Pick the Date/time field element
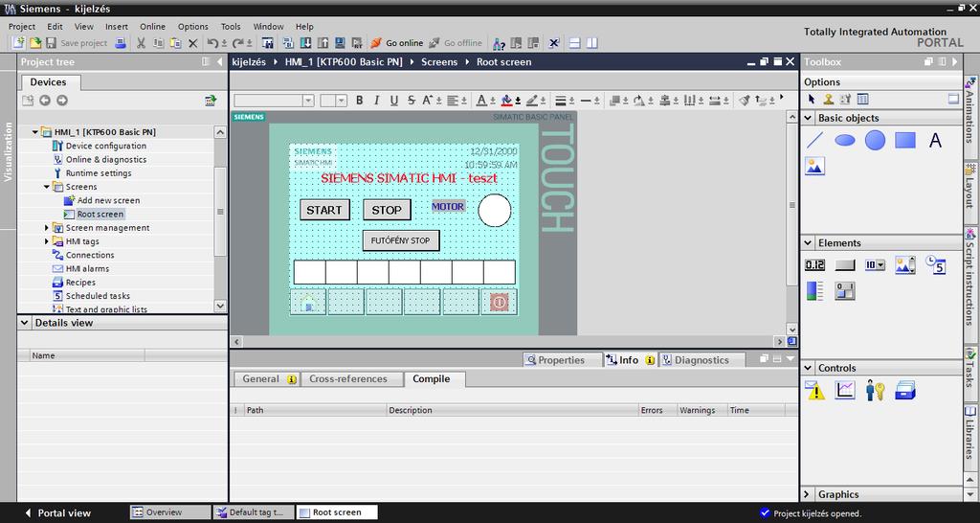The width and height of the screenshot is (980, 523). (935, 265)
